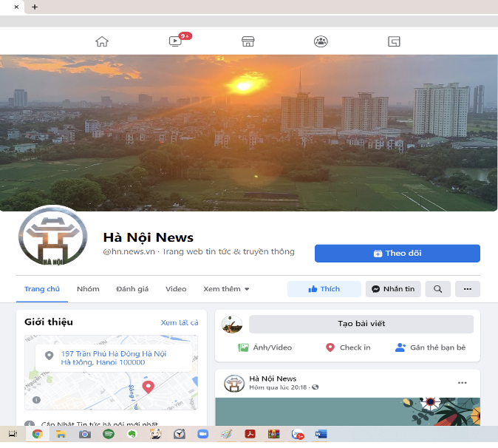Viewport: 498px width, 448px height.
Task: Click the search magnifier on the page
Action: 437,289
